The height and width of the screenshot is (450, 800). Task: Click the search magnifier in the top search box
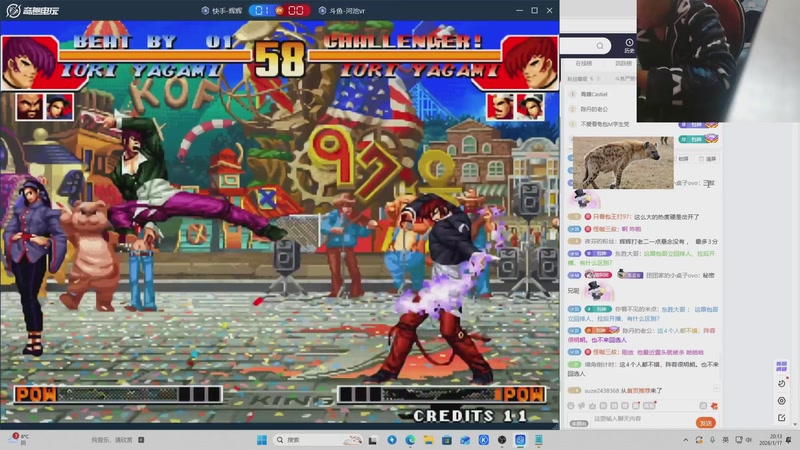point(600,46)
